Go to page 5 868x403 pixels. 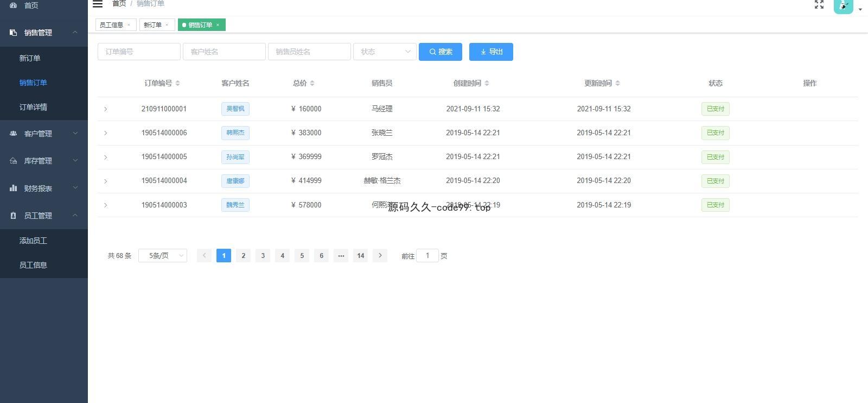click(302, 255)
